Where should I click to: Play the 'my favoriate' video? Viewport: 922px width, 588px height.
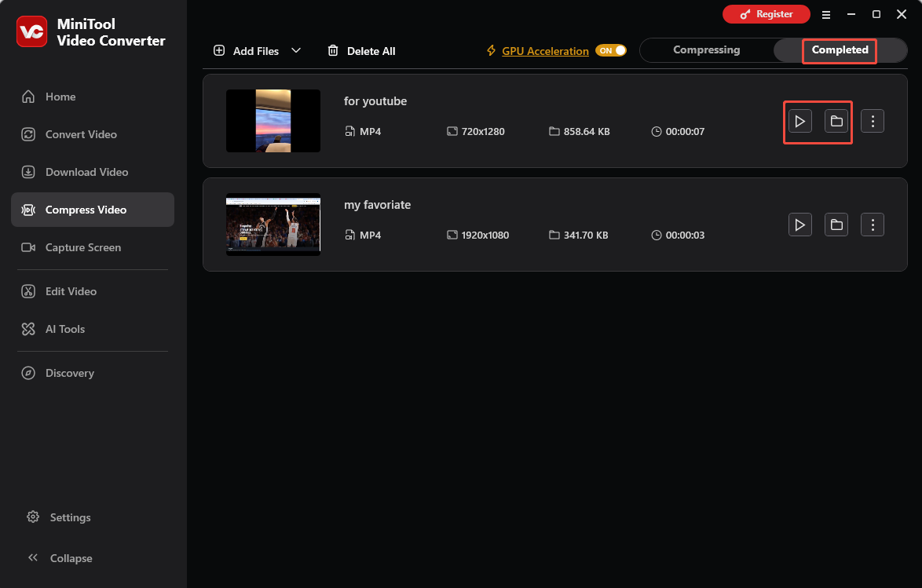(x=799, y=225)
